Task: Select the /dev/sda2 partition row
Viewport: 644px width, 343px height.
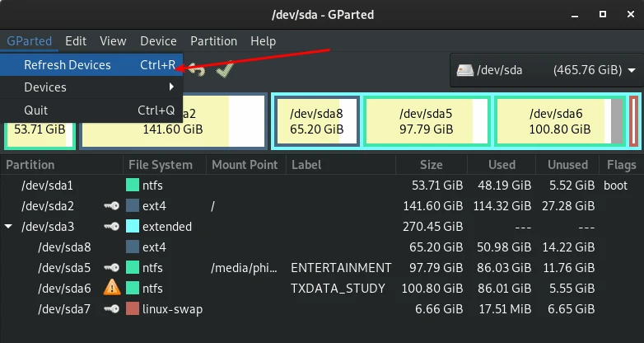Action: pyautogui.click(x=322, y=206)
